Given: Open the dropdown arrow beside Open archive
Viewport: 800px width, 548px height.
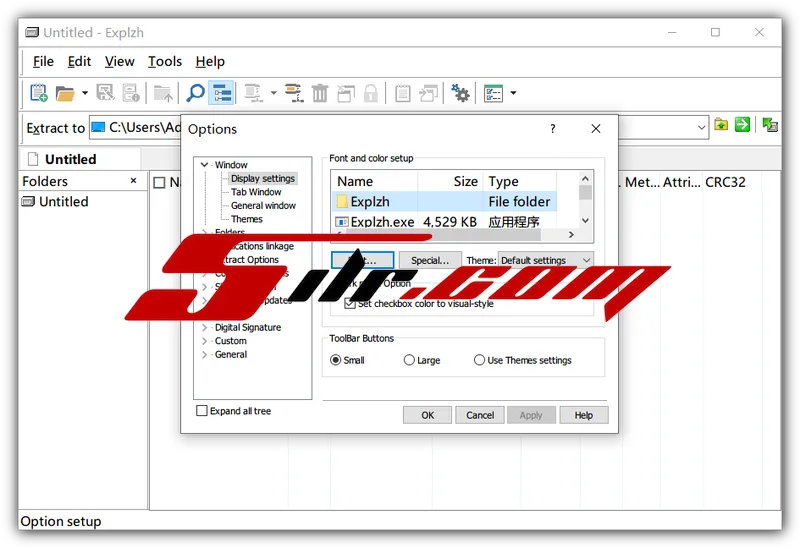Looking at the screenshot, I should pyautogui.click(x=85, y=93).
